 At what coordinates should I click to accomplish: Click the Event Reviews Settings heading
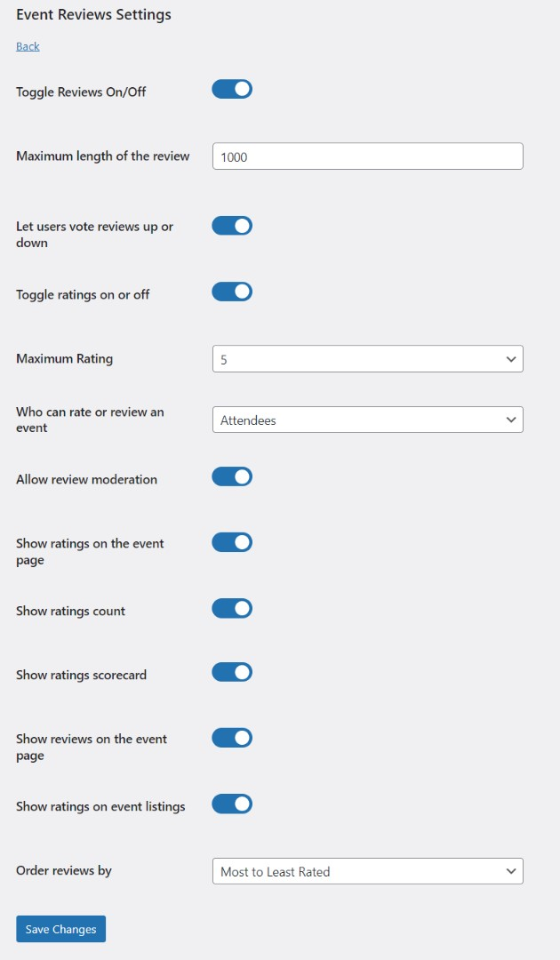tap(93, 14)
